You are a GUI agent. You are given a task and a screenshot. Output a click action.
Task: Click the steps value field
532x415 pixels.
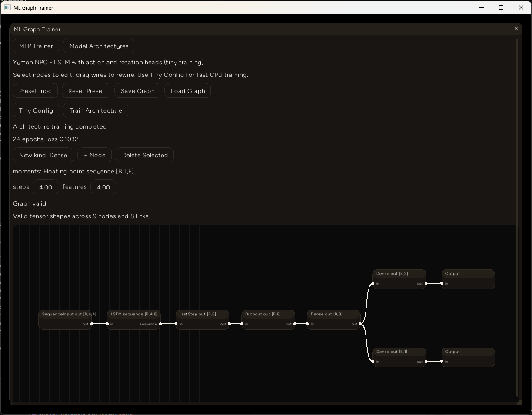point(46,187)
